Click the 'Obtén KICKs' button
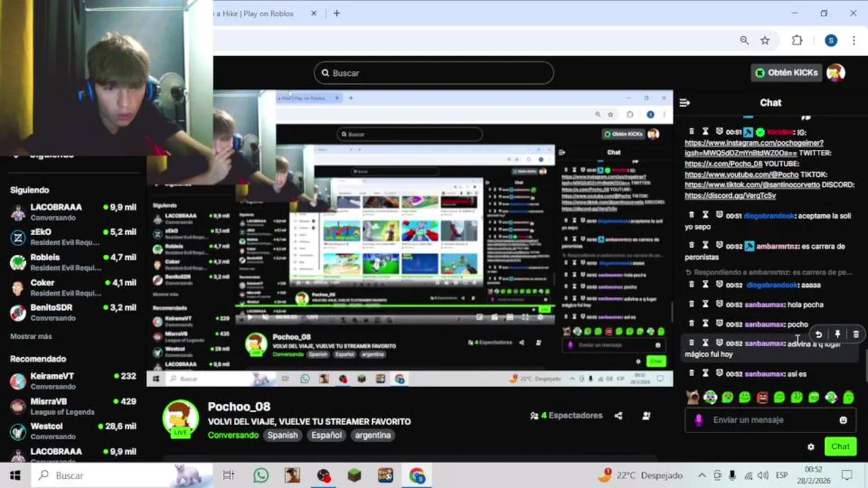 (x=787, y=73)
